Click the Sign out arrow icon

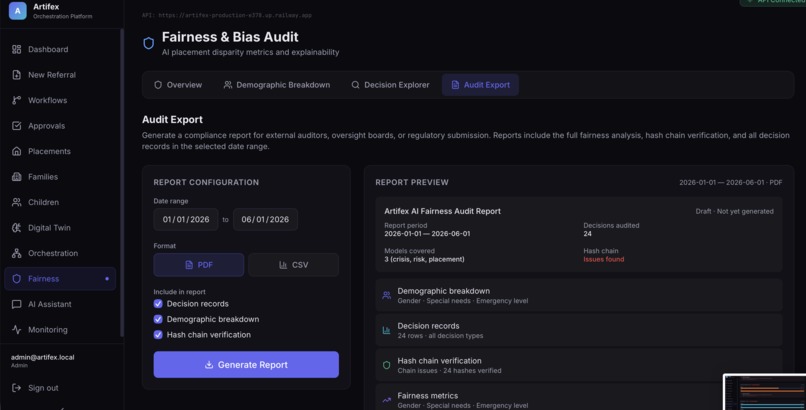pyautogui.click(x=16, y=388)
